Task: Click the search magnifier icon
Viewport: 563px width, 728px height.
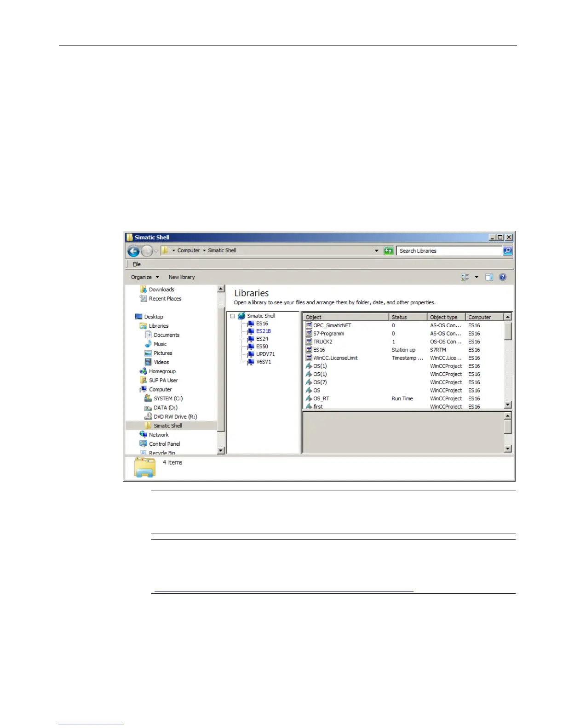Action: pos(507,250)
